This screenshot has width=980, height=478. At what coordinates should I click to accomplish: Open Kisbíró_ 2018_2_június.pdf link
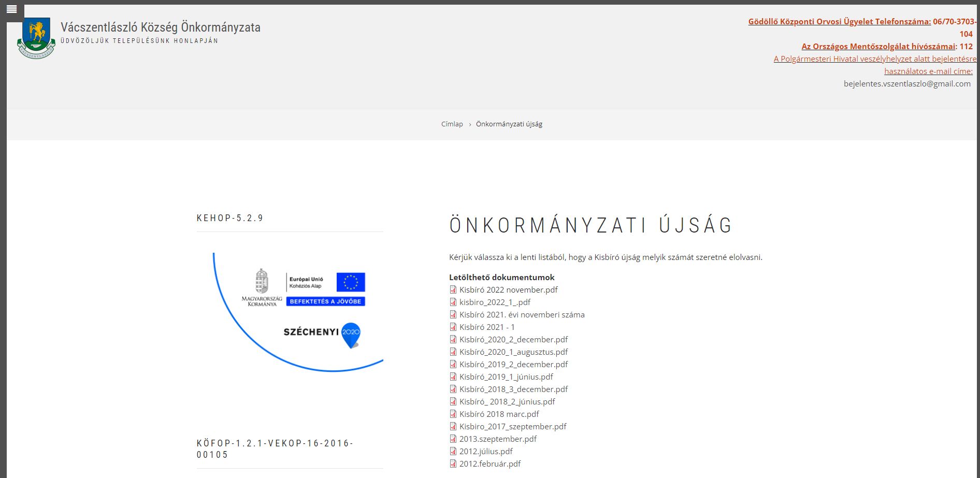tap(507, 401)
